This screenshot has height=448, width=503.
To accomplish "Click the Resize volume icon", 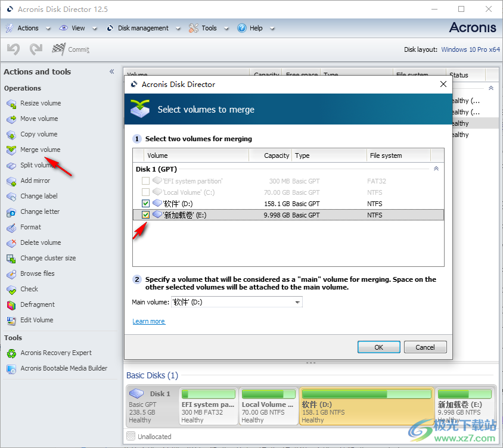I will 11,104.
